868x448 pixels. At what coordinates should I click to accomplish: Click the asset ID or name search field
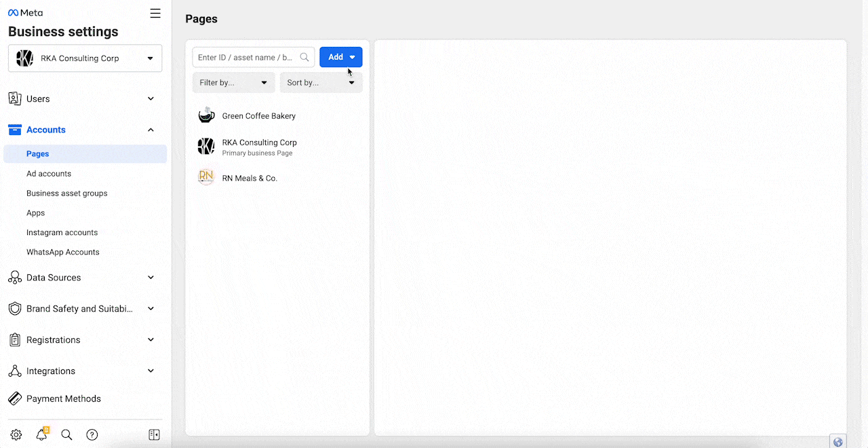pos(254,58)
